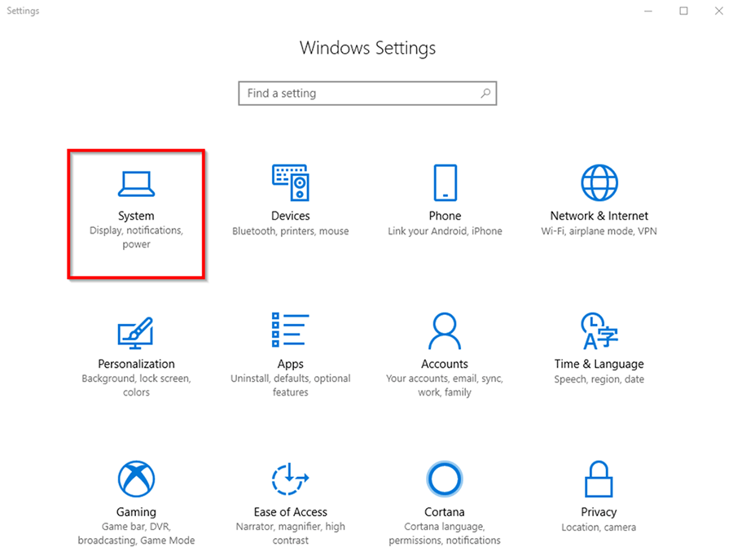
Task: Click 'Link your Android, iPhone' text
Action: [445, 231]
